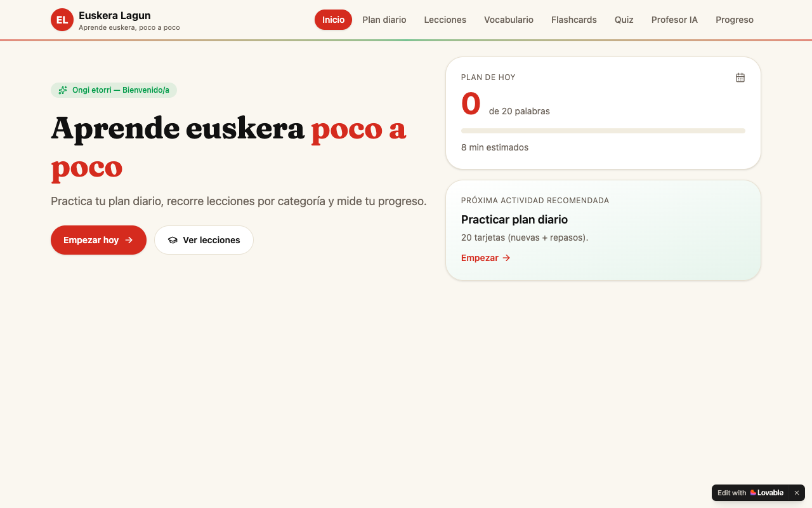Click the Practica tu plan diario description
Image resolution: width=812 pixels, height=508 pixels.
239,201
